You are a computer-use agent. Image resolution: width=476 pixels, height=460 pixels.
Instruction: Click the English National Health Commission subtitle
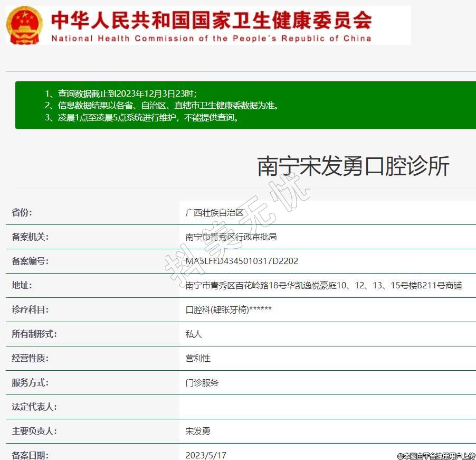(x=211, y=39)
